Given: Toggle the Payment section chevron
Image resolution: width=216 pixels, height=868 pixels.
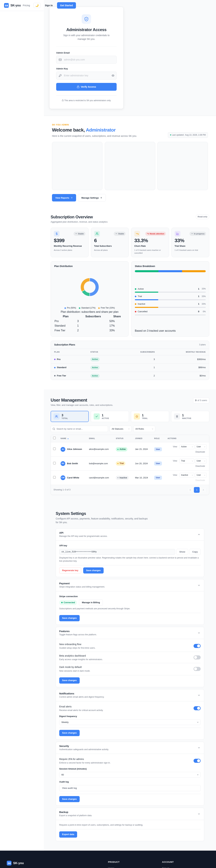Looking at the screenshot, I should tap(199, 585).
